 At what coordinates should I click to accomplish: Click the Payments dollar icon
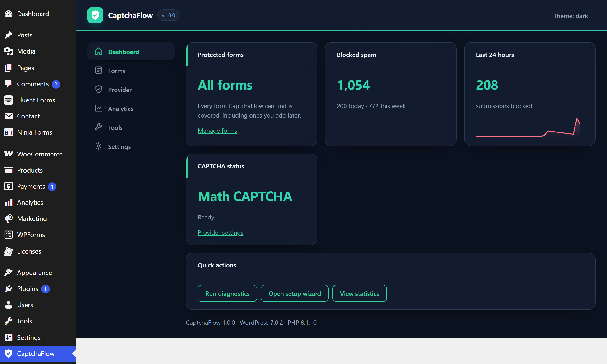(x=9, y=187)
